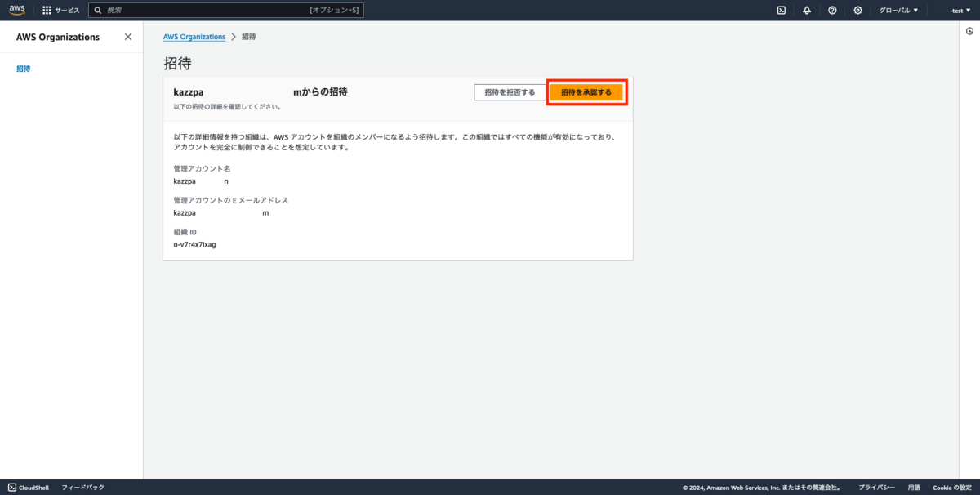Screen dimensions: 980x495
Task: Click 招待を拒否する button
Action: (x=510, y=92)
